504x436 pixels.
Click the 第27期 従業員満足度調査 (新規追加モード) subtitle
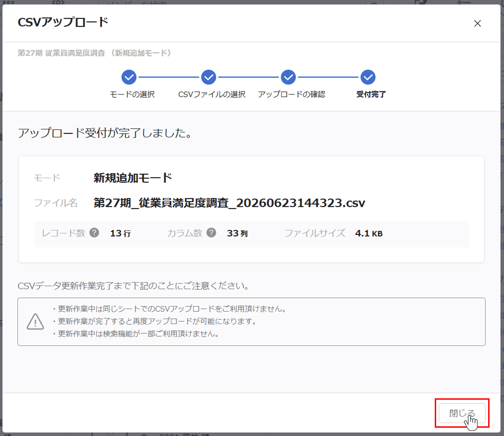95,53
